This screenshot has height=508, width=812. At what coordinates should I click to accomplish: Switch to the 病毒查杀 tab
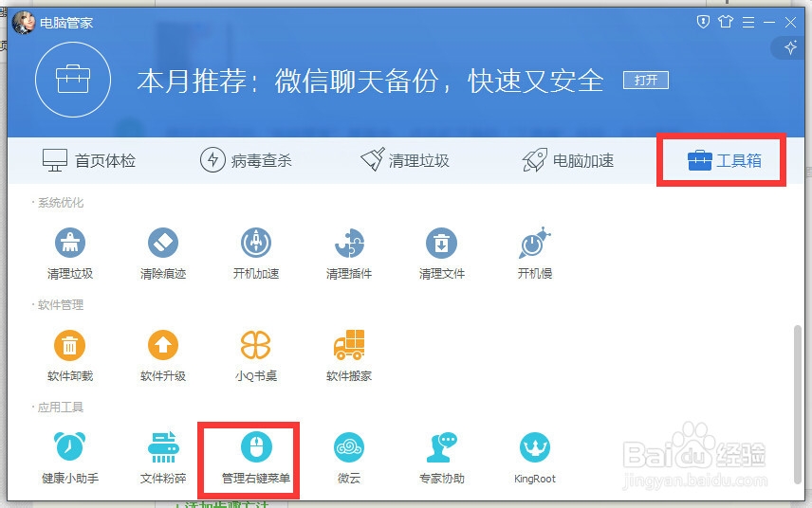click(246, 160)
